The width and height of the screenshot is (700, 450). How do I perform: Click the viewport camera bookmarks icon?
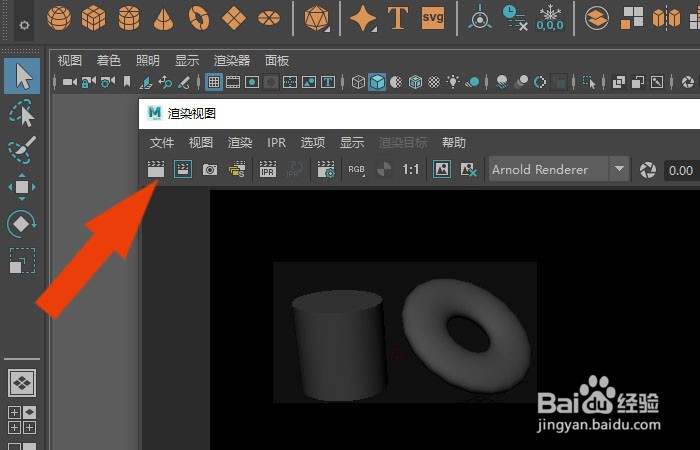coord(127,82)
